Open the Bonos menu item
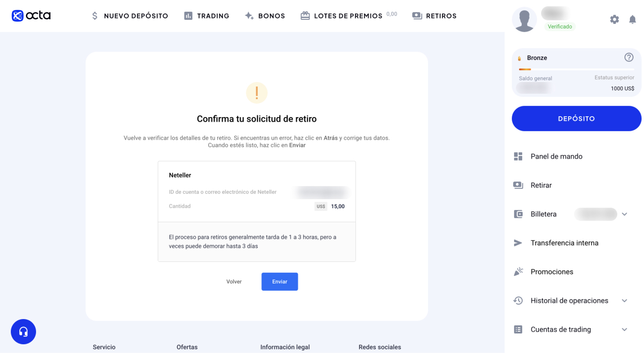Screen dimensions: 644x353 pyautogui.click(x=265, y=16)
